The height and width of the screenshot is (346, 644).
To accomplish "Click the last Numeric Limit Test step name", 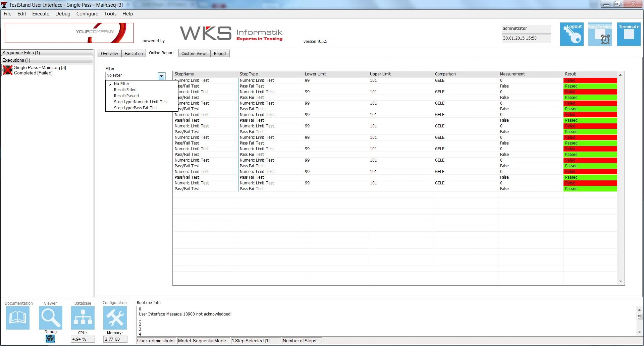I will pyautogui.click(x=192, y=183).
